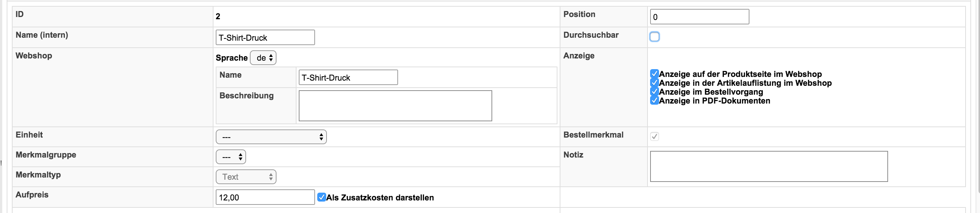Image resolution: width=980 pixels, height=213 pixels.
Task: Open the Sprache language dropdown
Action: (x=263, y=58)
